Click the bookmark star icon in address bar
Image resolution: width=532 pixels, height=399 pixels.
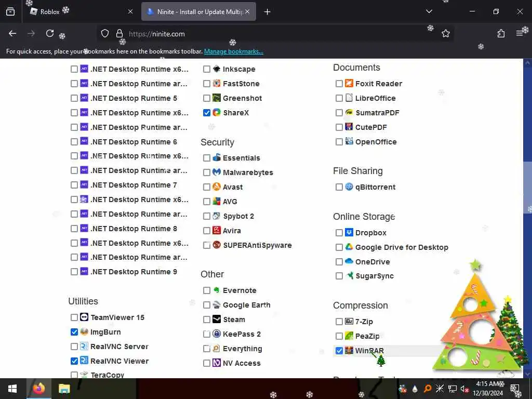[x=445, y=33]
